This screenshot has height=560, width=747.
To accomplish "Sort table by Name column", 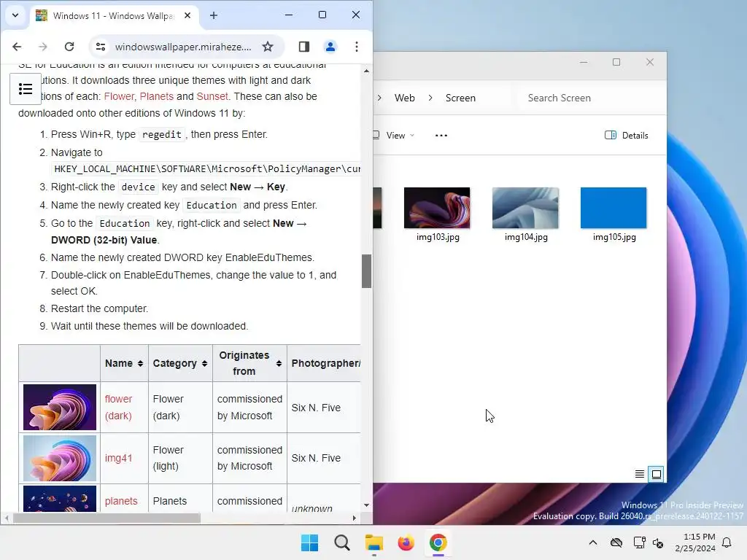I will [124, 363].
